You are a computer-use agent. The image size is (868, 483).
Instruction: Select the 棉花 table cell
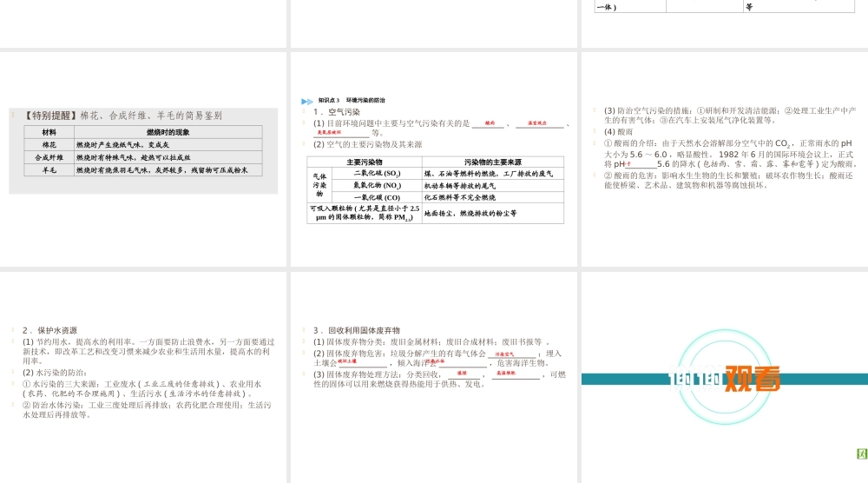[49, 144]
